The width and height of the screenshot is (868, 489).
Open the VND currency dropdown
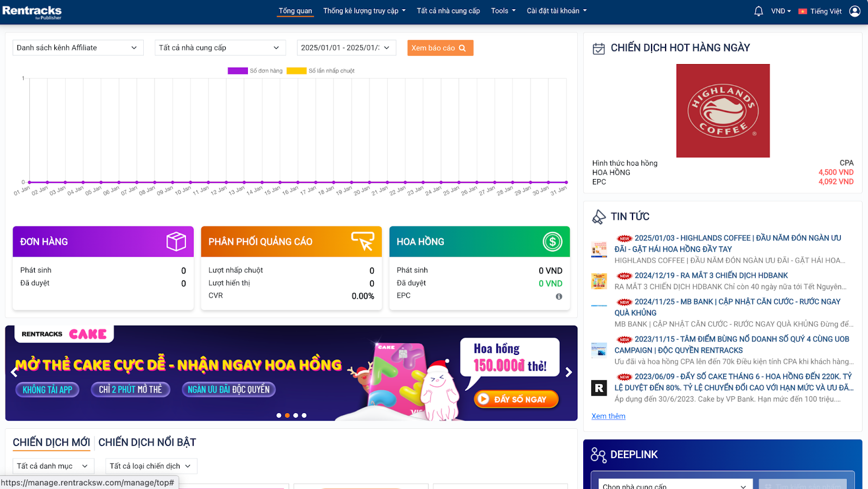(781, 11)
